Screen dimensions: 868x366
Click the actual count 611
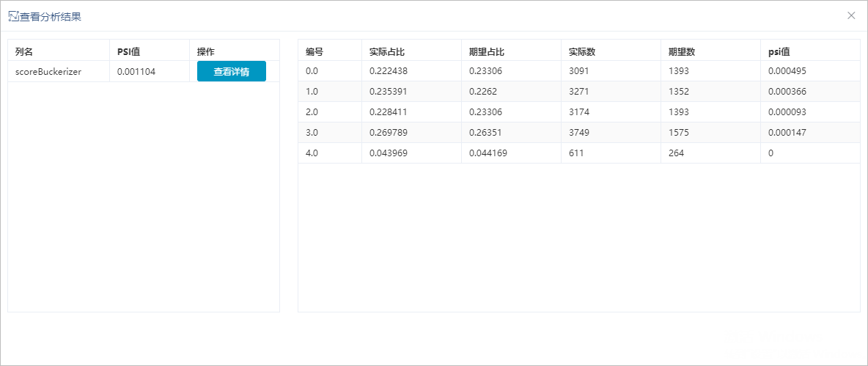pyautogui.click(x=576, y=153)
